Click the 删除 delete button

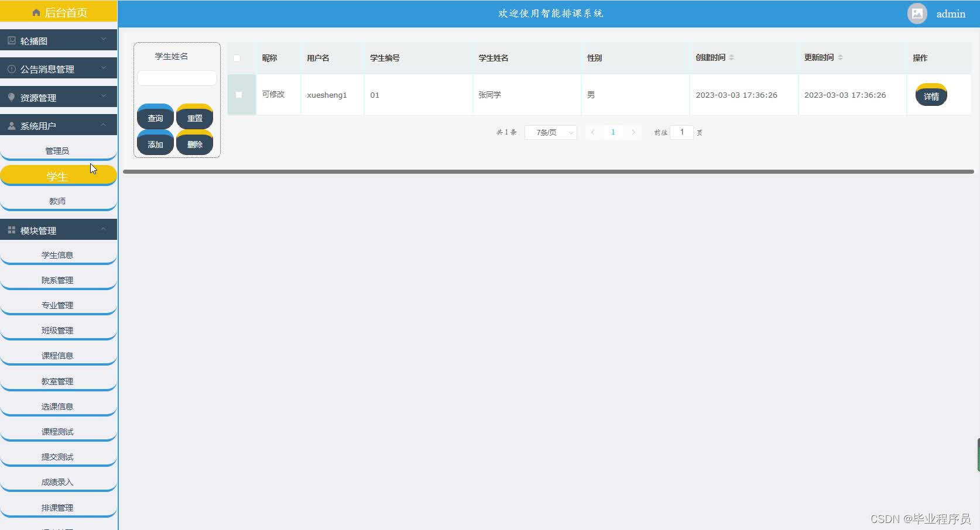[194, 143]
